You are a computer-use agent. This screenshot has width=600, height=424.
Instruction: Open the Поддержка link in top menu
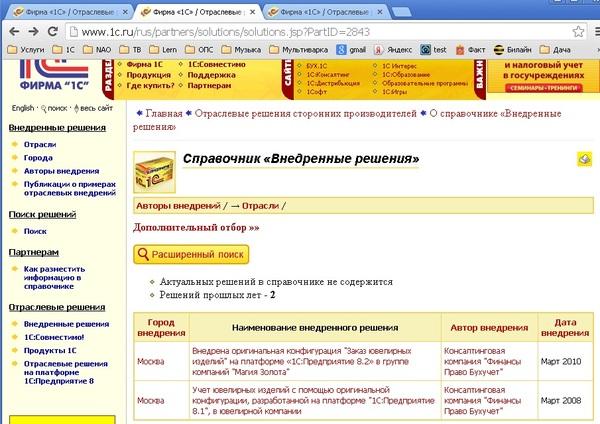pos(211,74)
